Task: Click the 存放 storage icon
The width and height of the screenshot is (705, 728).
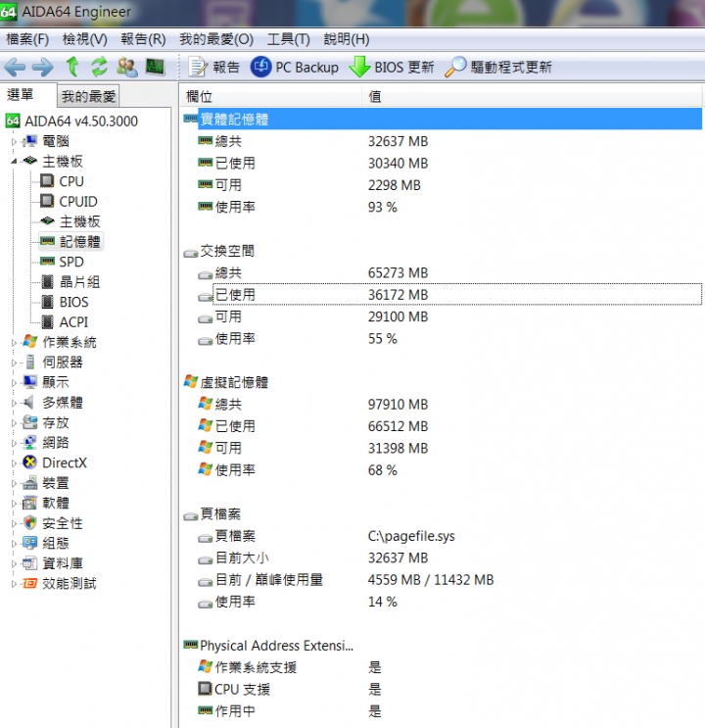Action: tap(30, 422)
